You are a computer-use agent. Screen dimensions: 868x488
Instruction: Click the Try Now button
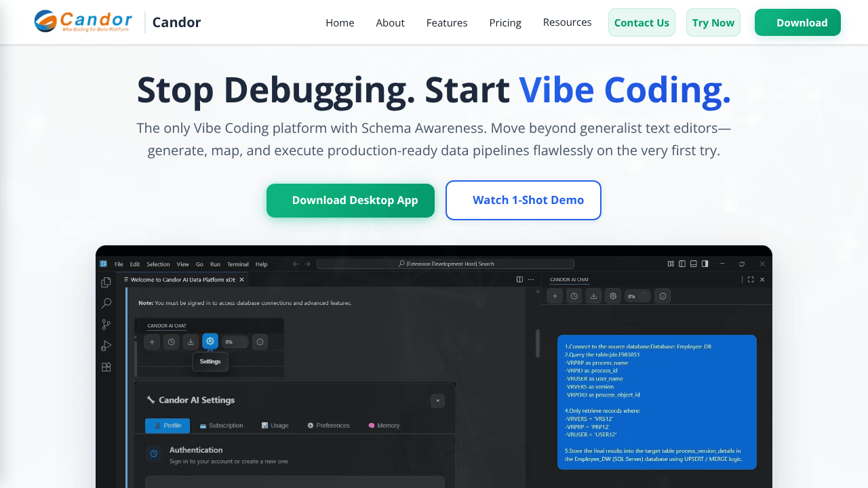713,22
